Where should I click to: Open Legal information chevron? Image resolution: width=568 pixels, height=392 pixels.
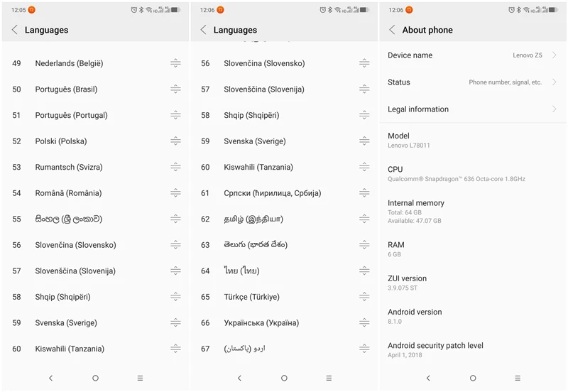point(555,109)
